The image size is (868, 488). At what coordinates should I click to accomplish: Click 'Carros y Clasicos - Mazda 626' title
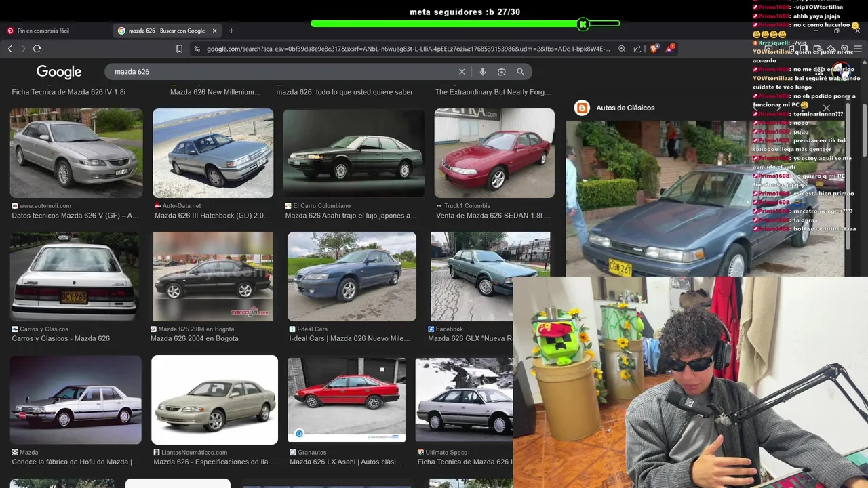coord(60,338)
